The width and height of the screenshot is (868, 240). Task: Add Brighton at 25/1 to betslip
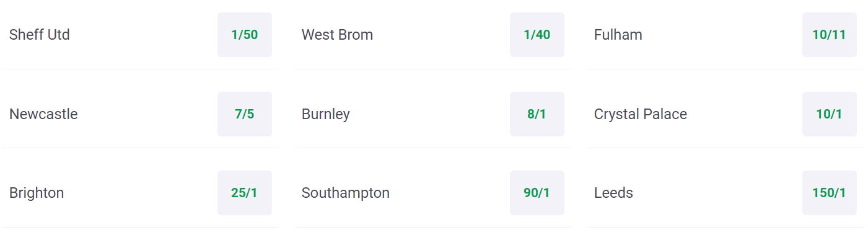point(245,193)
